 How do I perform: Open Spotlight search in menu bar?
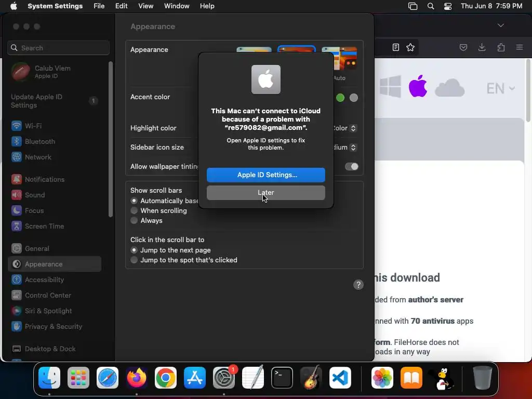pyautogui.click(x=431, y=6)
